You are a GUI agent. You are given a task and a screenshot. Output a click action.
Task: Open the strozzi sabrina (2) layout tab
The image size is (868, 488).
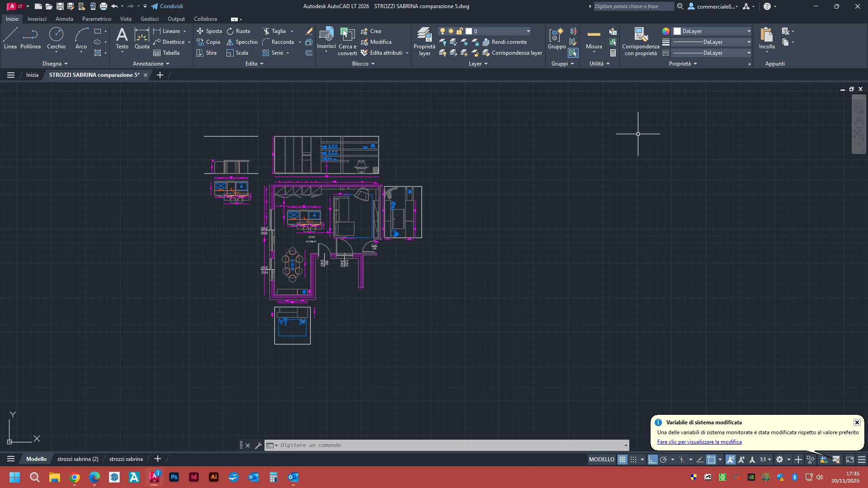coord(78,459)
